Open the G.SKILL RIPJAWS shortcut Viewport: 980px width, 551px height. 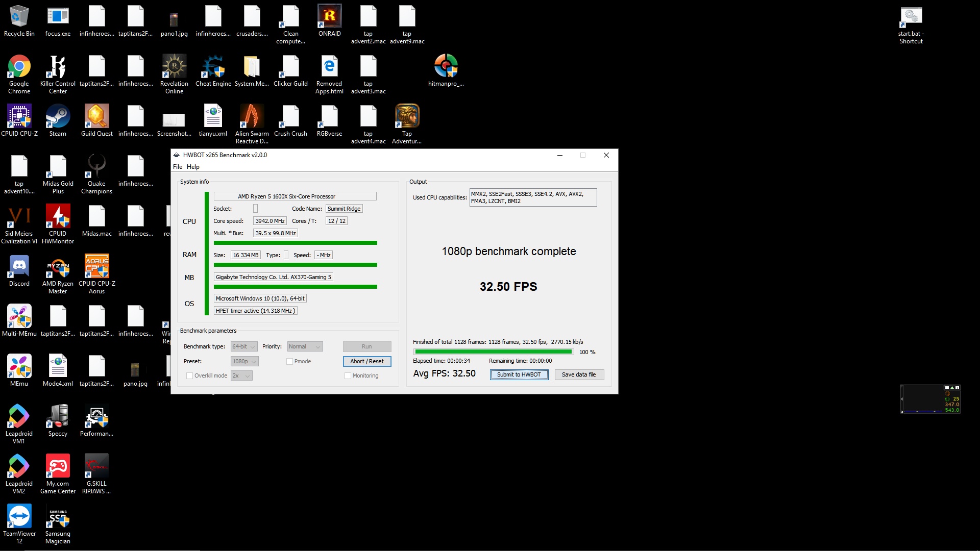[x=96, y=474]
